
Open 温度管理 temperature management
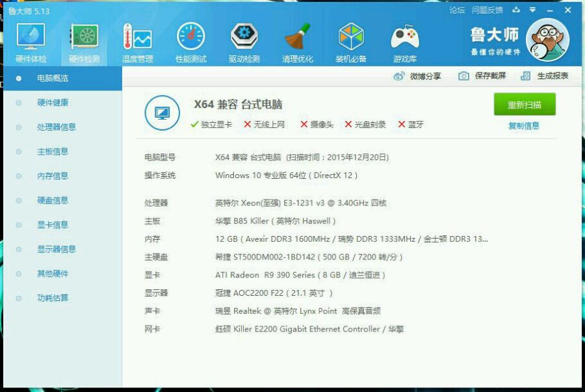pyautogui.click(x=138, y=42)
